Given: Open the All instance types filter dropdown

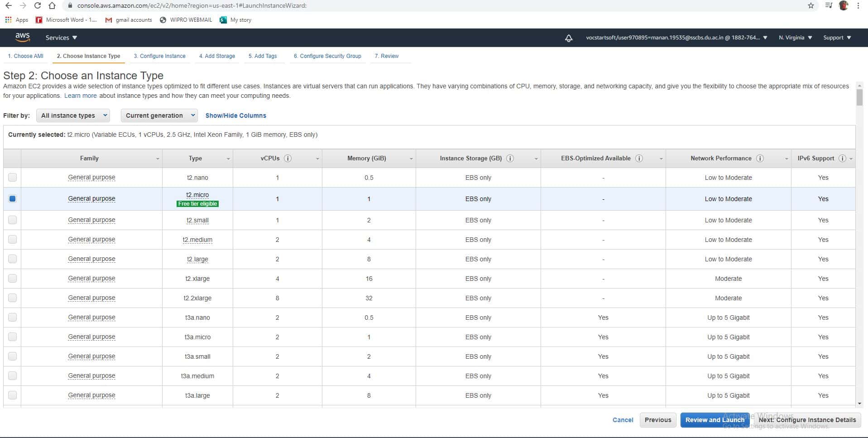Looking at the screenshot, I should [73, 116].
